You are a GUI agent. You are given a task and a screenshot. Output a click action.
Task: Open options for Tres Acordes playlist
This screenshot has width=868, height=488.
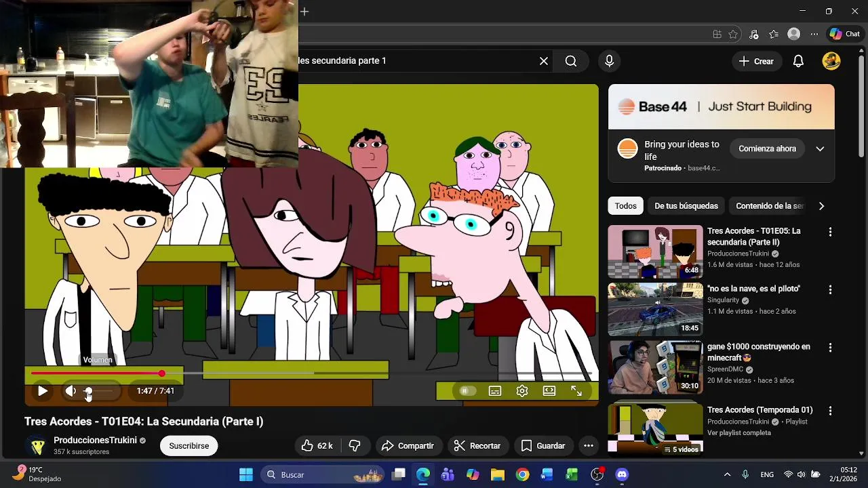[830, 411]
